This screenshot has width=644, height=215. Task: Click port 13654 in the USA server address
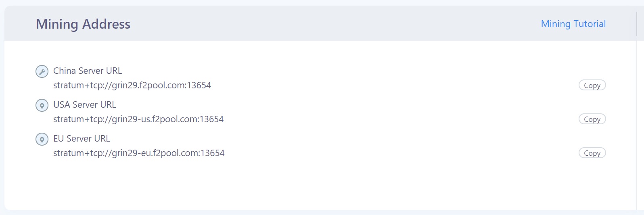click(212, 119)
